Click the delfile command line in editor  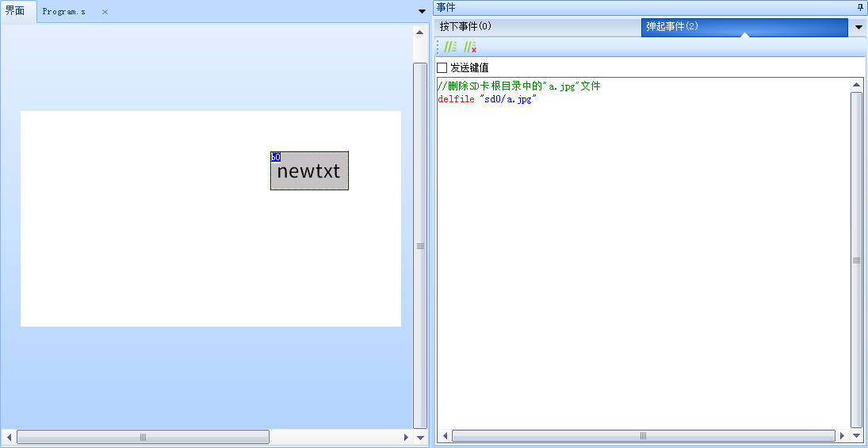tap(487, 99)
